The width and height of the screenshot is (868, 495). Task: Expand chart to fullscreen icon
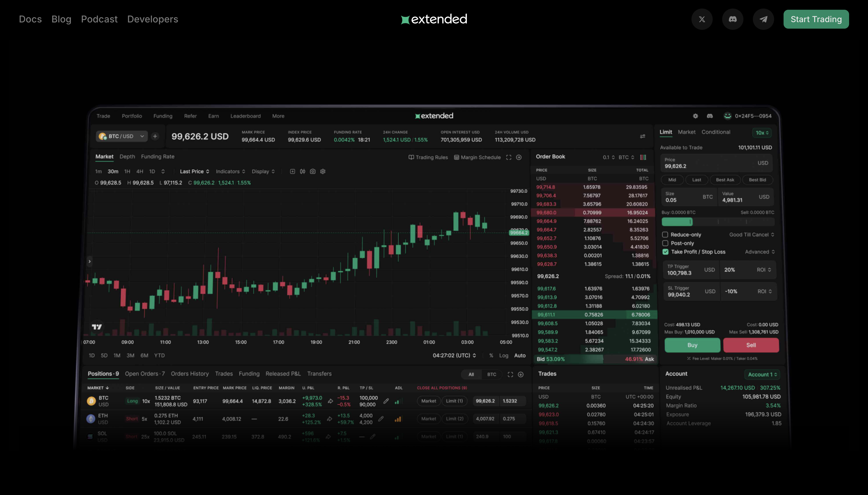pyautogui.click(x=509, y=157)
